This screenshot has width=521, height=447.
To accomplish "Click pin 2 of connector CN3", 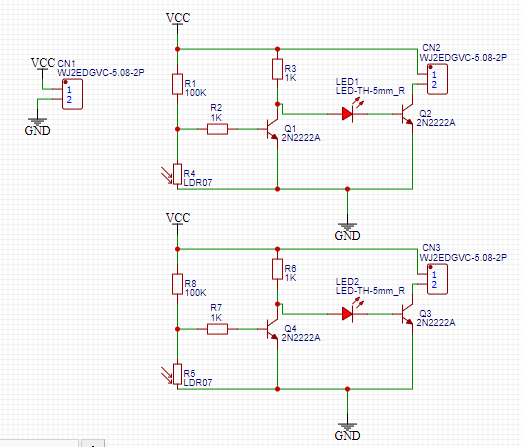I will click(434, 284).
